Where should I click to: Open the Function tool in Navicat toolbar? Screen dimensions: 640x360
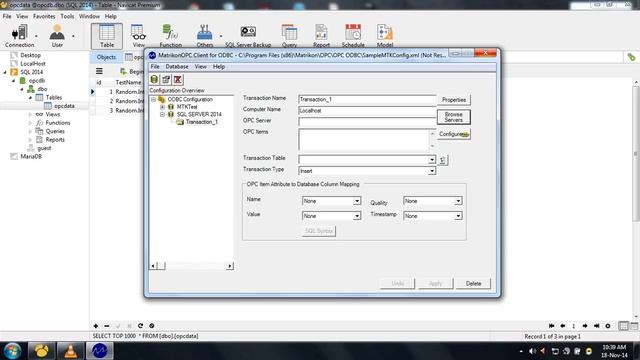171,36
